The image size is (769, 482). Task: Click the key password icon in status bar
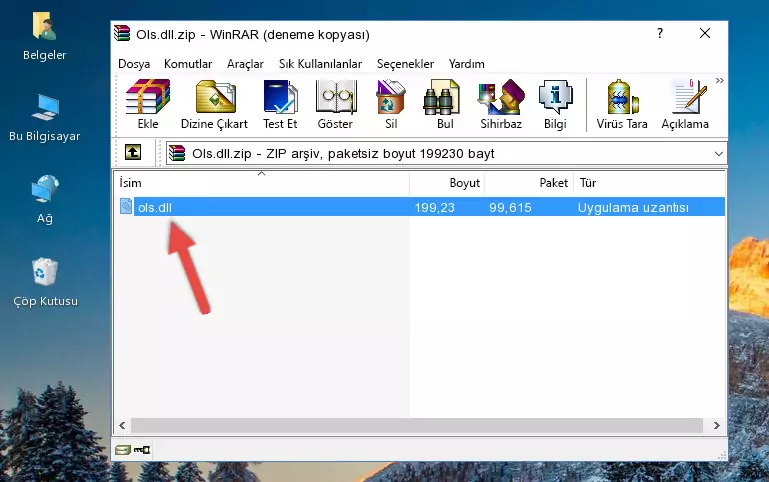click(x=142, y=450)
